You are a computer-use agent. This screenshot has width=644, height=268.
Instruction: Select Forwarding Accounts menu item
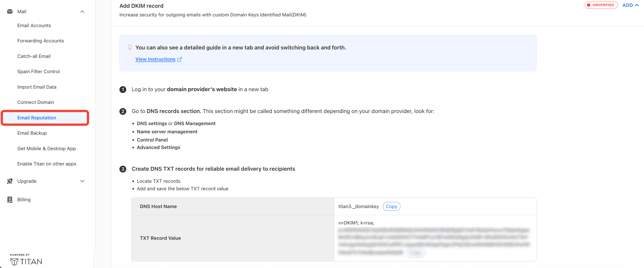pos(41,41)
